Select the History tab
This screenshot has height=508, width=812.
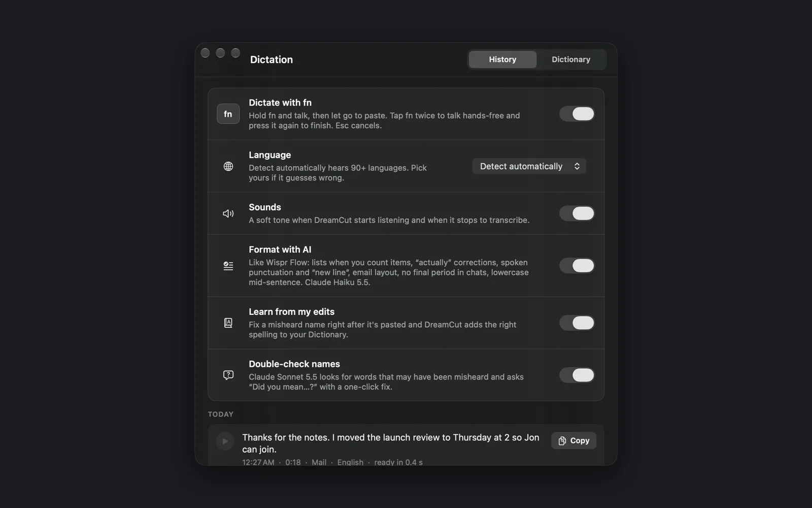502,59
